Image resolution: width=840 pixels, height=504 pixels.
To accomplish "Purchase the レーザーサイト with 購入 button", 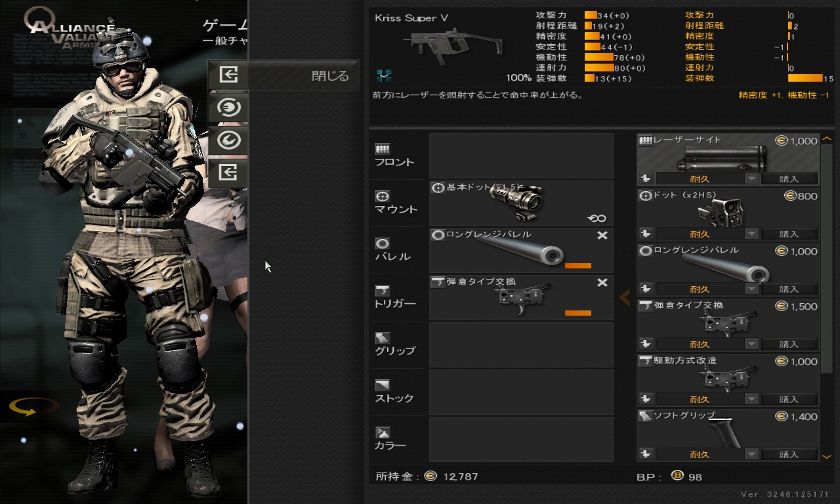I will 789,178.
